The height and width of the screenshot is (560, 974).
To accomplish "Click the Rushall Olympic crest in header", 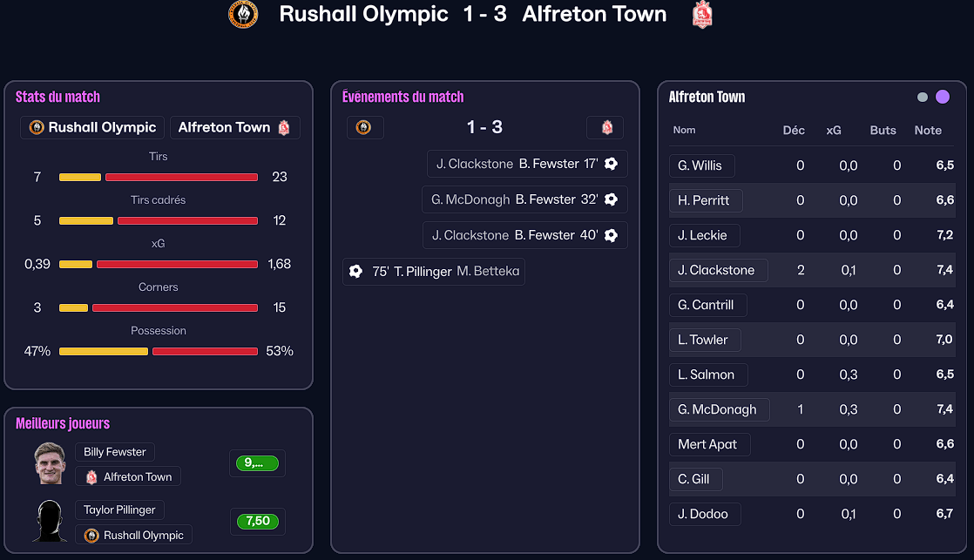I will (243, 15).
